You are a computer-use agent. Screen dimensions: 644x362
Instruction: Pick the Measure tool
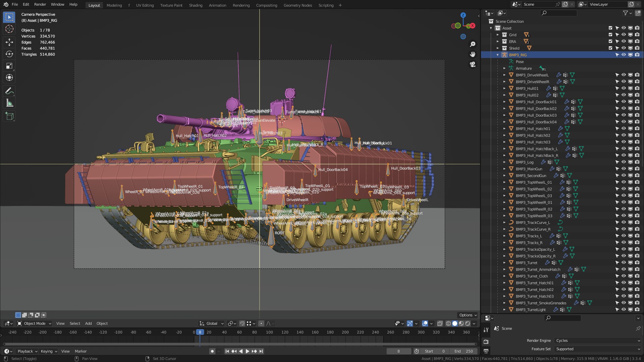tap(9, 103)
